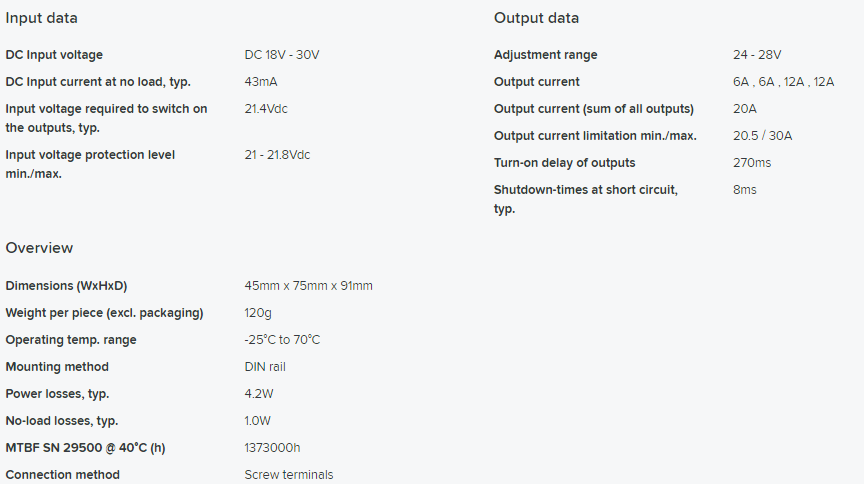Select the 24 - 28V adjustment value
864x484 pixels.
(x=757, y=55)
